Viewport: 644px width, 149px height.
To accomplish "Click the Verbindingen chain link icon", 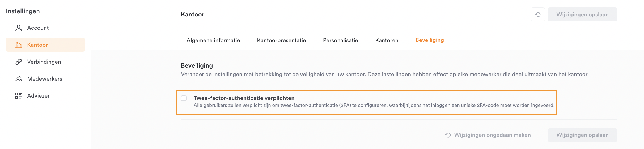I will tap(19, 62).
